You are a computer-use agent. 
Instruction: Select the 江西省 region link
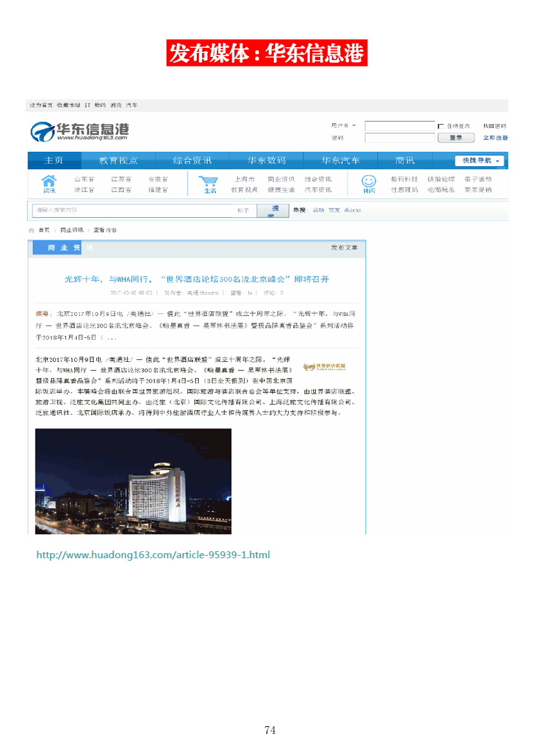[x=121, y=190]
